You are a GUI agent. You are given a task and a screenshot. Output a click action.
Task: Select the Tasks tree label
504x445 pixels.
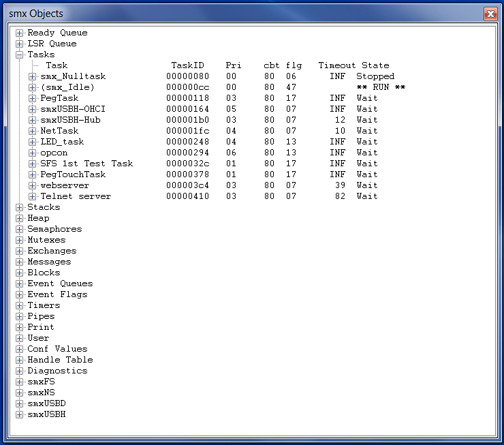coord(41,55)
